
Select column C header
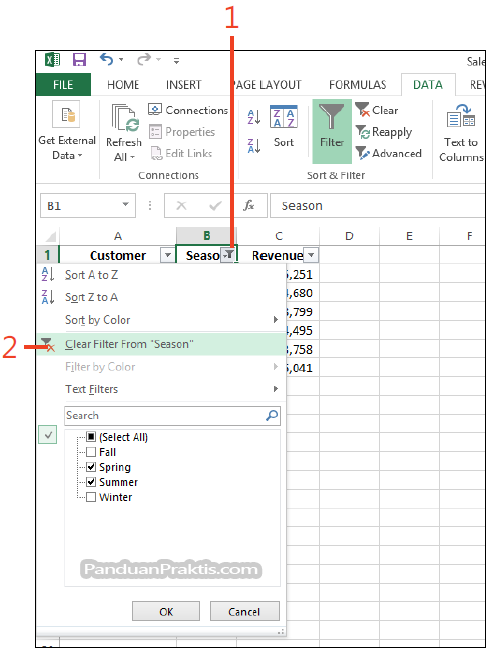pos(279,236)
